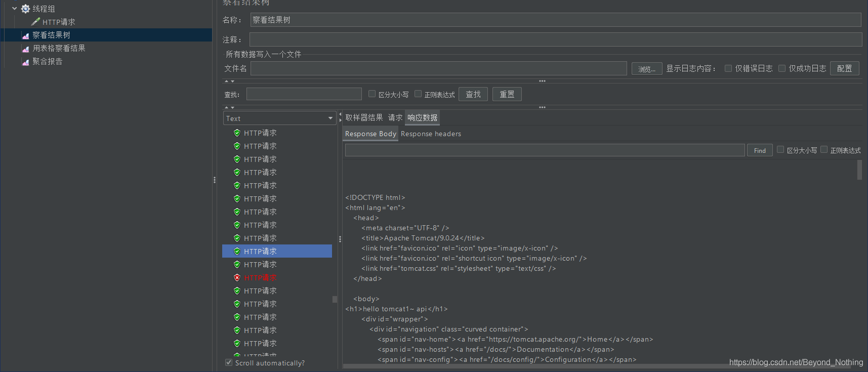
Task: Switch to the 请求 tab
Action: (x=395, y=117)
